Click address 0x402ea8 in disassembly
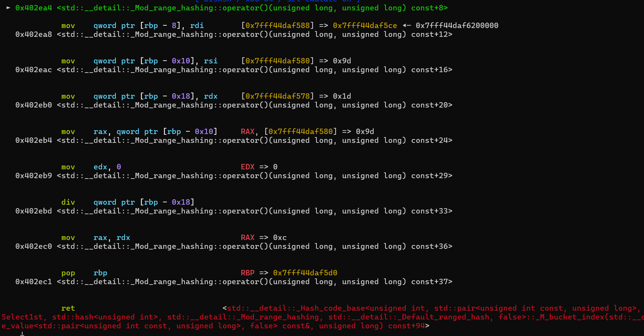 [x=33, y=34]
